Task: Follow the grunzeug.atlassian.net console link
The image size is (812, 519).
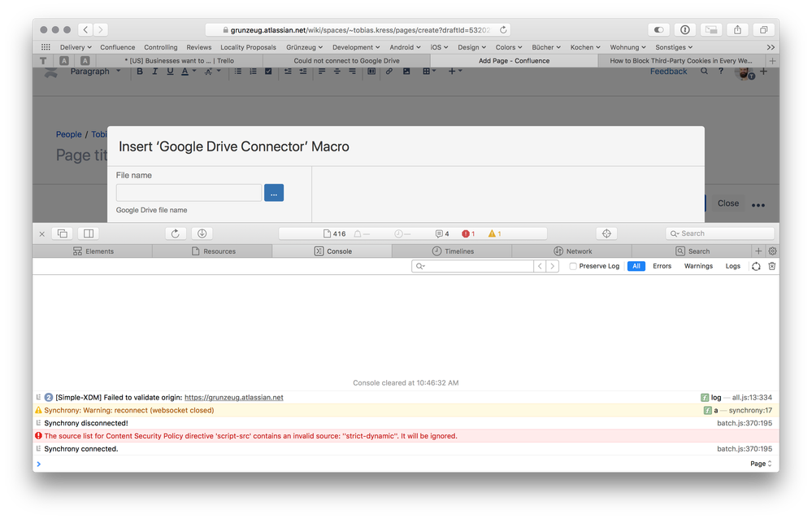Action: (233, 397)
